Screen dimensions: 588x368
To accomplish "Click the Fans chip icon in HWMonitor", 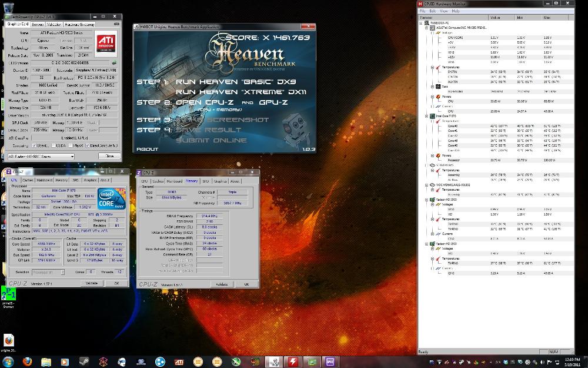I will coord(437,87).
